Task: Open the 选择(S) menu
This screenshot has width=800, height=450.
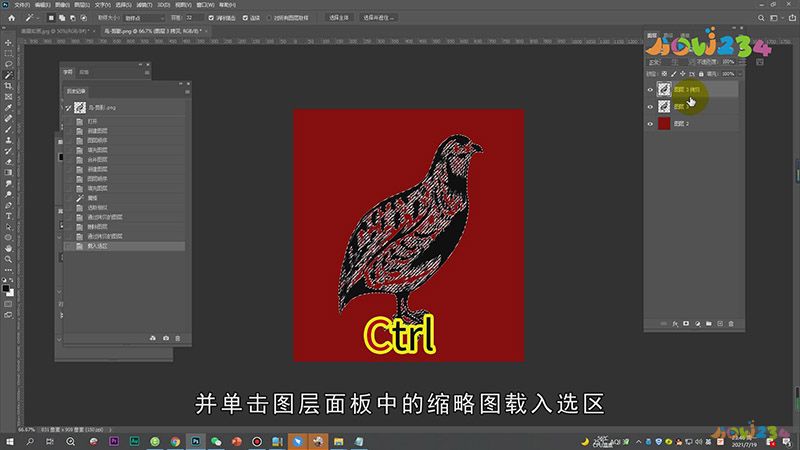Action: tap(123, 5)
